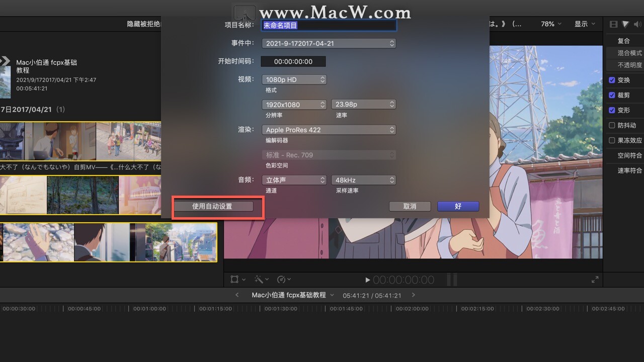Click the disabled 标准 - Rec. 709 dropdown
The height and width of the screenshot is (362, 644).
tap(329, 155)
